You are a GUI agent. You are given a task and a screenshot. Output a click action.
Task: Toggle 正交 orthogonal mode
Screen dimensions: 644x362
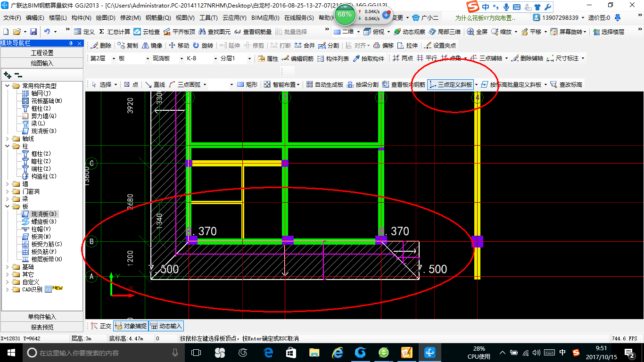[101, 326]
